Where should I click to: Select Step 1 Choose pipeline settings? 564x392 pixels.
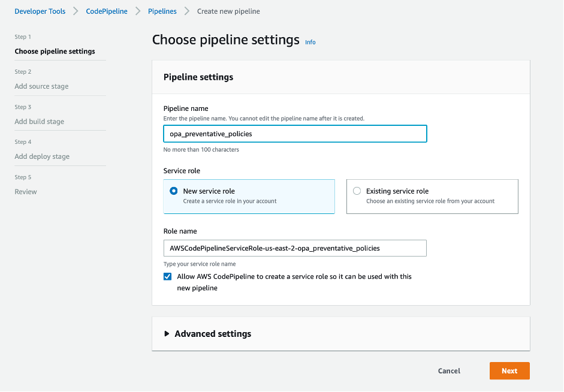(x=54, y=51)
